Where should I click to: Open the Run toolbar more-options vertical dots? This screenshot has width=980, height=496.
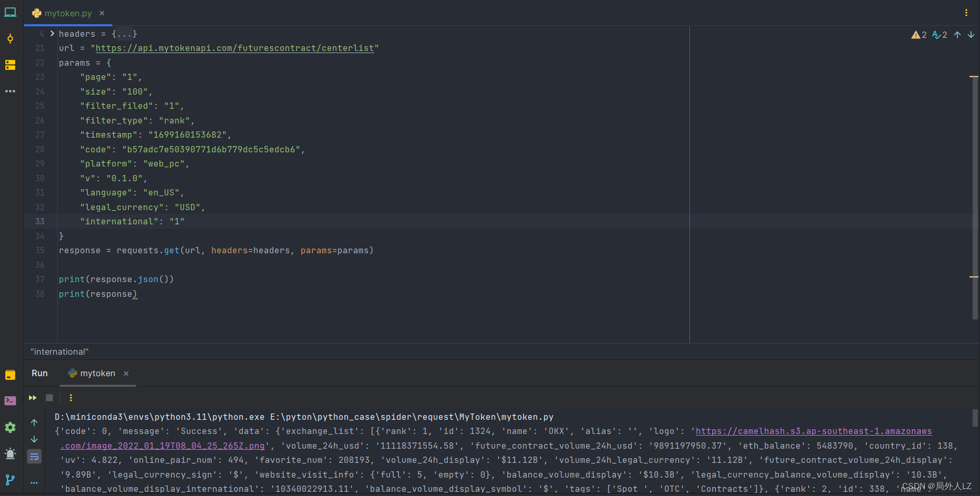pyautogui.click(x=71, y=398)
